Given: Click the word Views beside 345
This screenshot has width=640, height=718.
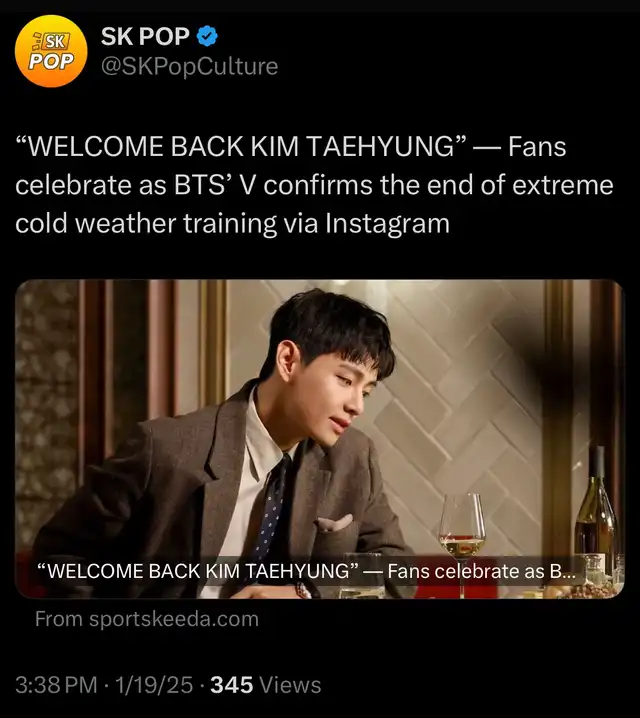Looking at the screenshot, I should tap(290, 685).
